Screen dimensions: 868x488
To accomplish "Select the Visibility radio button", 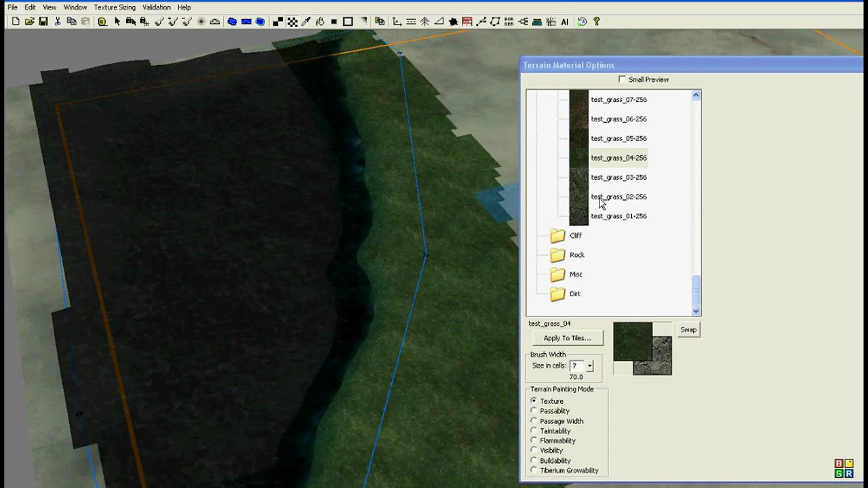I will [x=534, y=450].
